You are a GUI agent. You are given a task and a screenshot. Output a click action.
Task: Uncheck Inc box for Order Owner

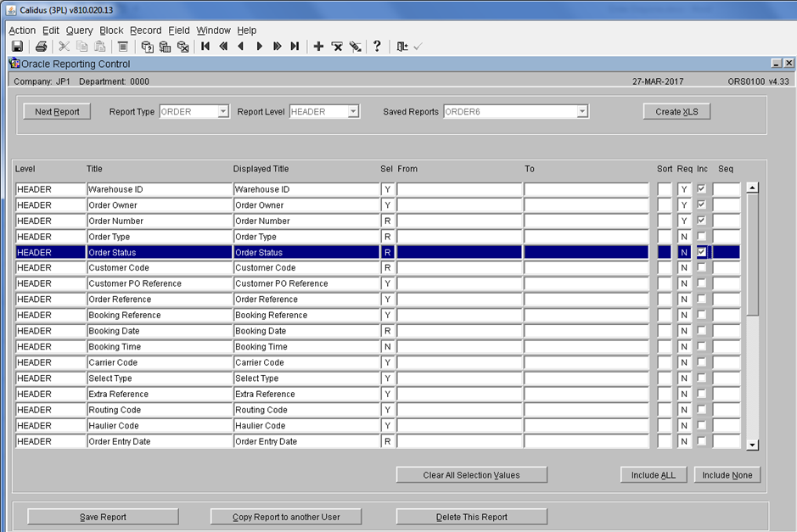tap(701, 204)
